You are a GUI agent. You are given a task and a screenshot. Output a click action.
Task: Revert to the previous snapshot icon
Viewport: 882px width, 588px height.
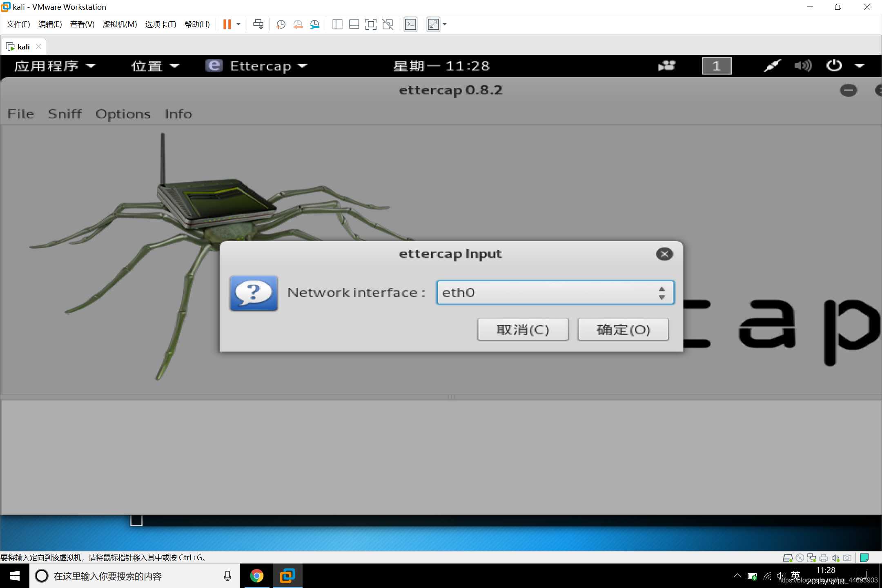coord(298,24)
